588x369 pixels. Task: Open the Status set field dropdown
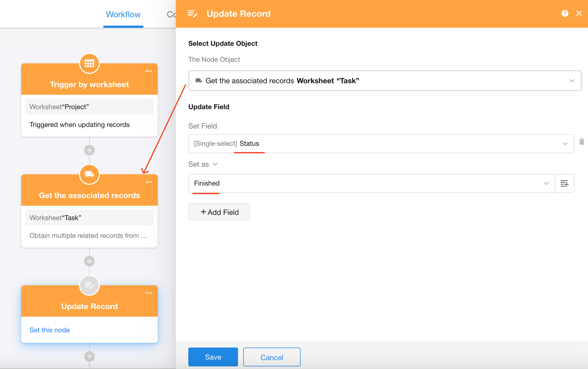tap(565, 144)
